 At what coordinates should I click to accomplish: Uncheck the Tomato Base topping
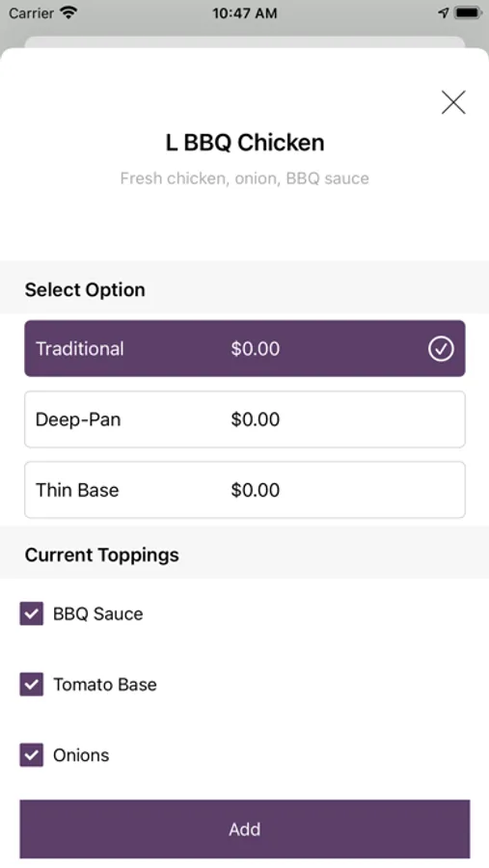point(32,684)
